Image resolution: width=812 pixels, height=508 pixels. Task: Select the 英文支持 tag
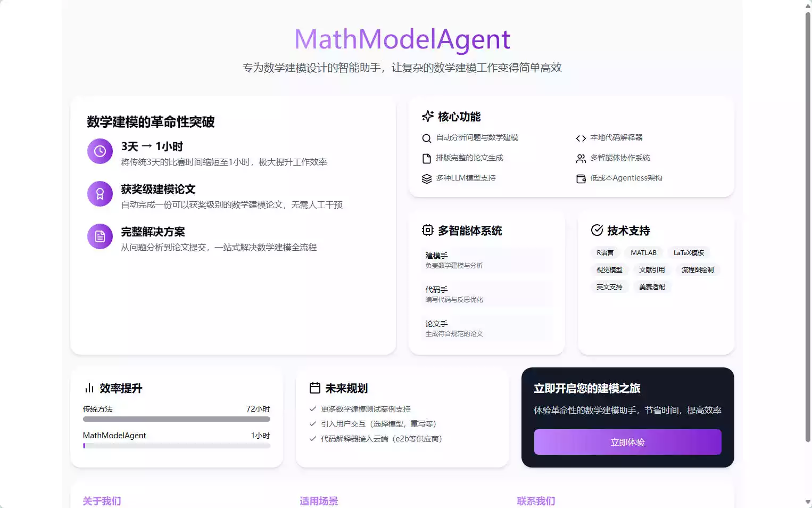[609, 287]
